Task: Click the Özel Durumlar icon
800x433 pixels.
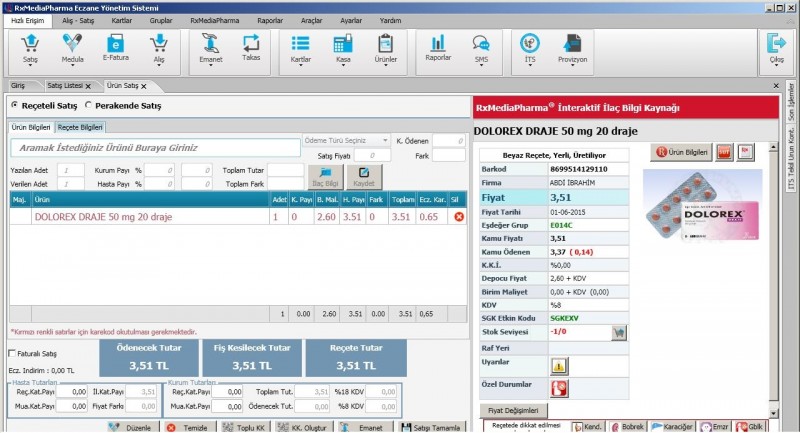Action: pyautogui.click(x=559, y=386)
